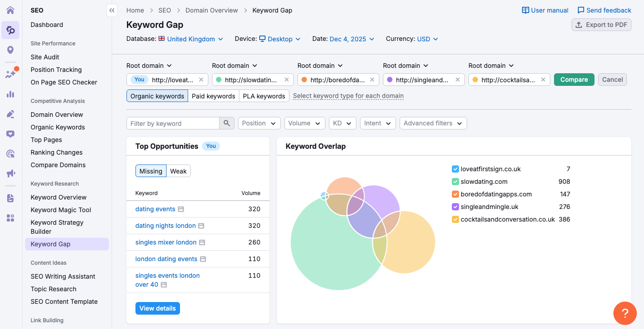
Task: Open SERP icon next to dating events
Action: 181,209
